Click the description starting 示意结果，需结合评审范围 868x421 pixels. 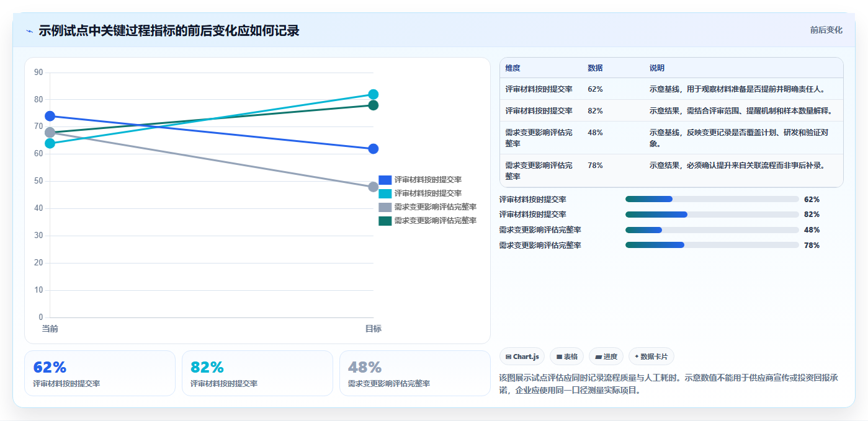click(741, 111)
